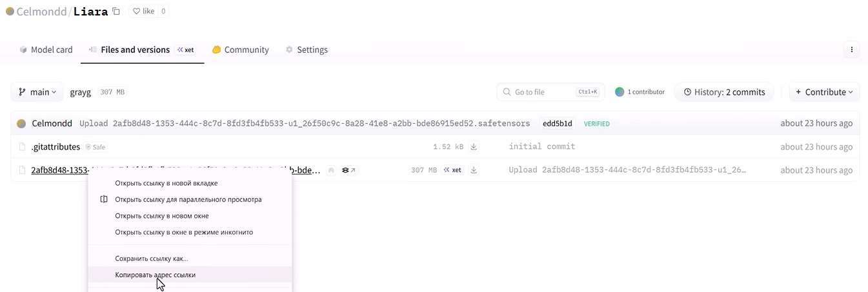Expand the main branch dropdown
Image resolution: width=868 pixels, height=292 pixels.
tap(37, 92)
